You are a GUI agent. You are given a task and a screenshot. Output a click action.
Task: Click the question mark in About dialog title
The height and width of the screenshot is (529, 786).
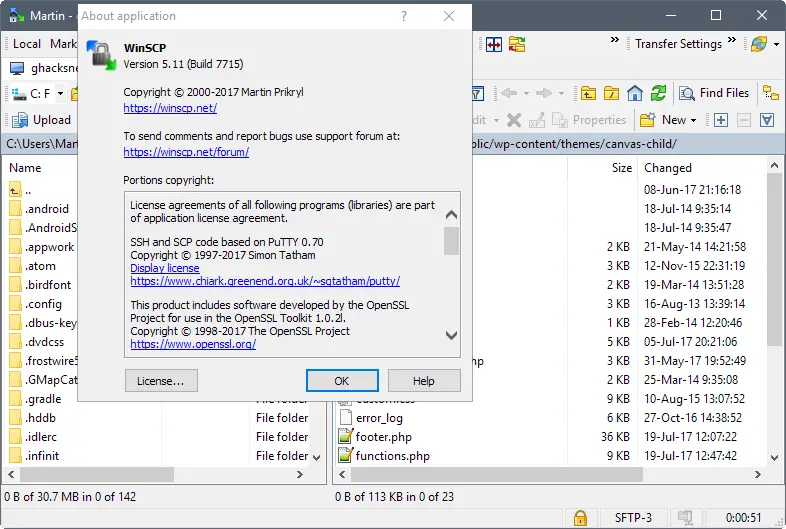click(404, 17)
